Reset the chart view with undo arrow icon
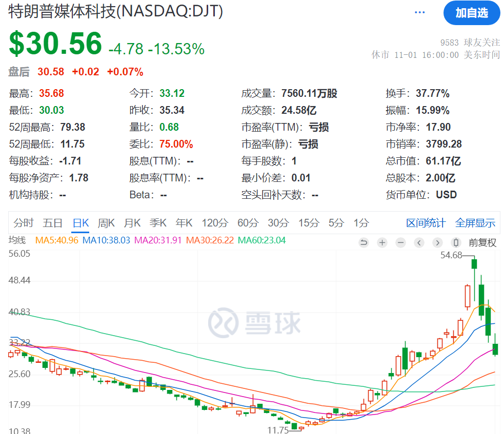 [364, 242]
